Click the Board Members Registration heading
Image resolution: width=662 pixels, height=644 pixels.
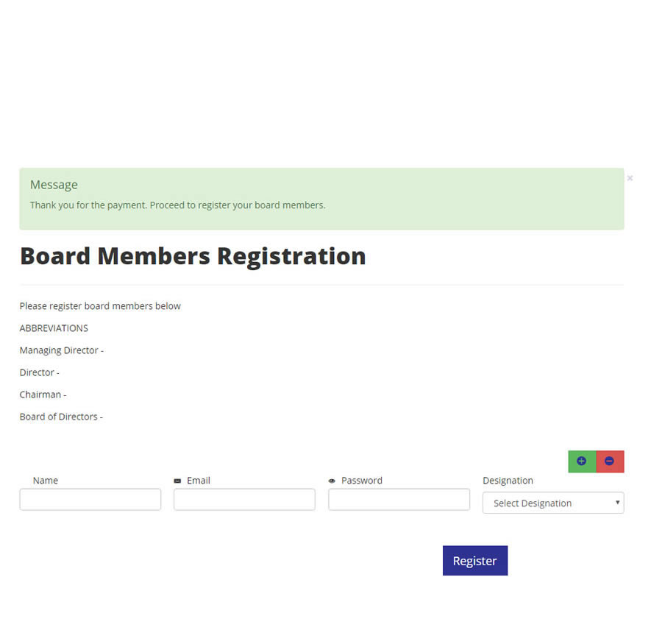click(x=193, y=256)
